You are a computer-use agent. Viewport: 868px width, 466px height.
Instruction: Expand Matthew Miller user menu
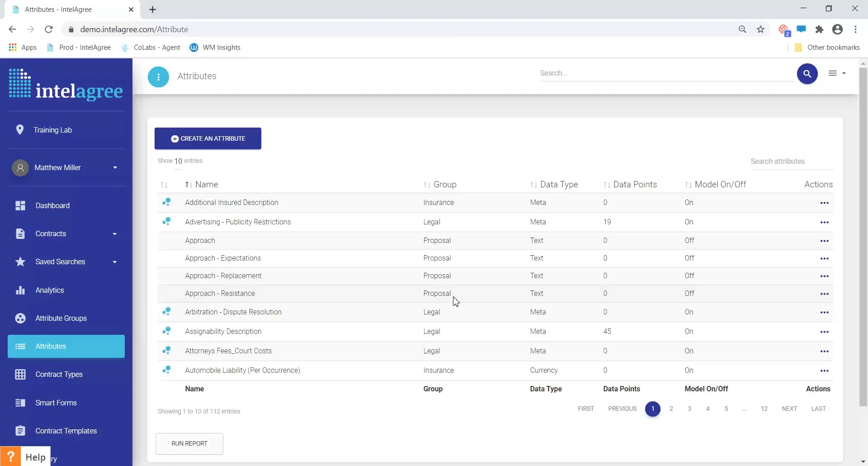66,167
